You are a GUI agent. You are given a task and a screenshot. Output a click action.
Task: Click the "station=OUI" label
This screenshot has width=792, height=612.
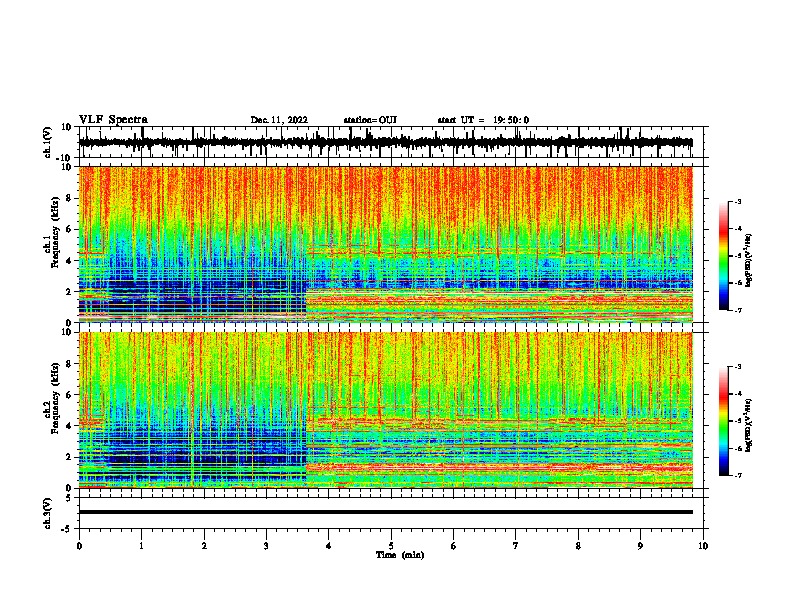click(370, 120)
